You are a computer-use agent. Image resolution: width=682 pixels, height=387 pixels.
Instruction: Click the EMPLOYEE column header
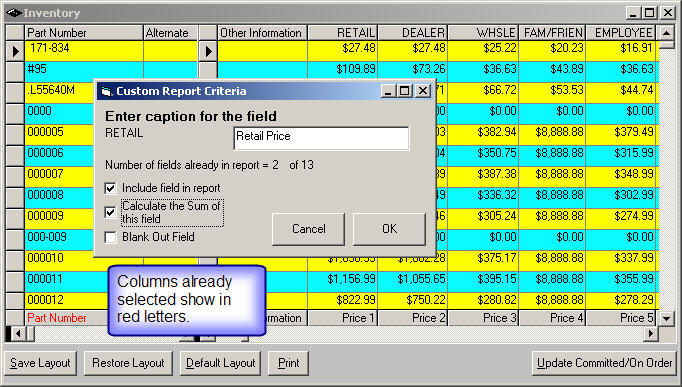[x=621, y=33]
